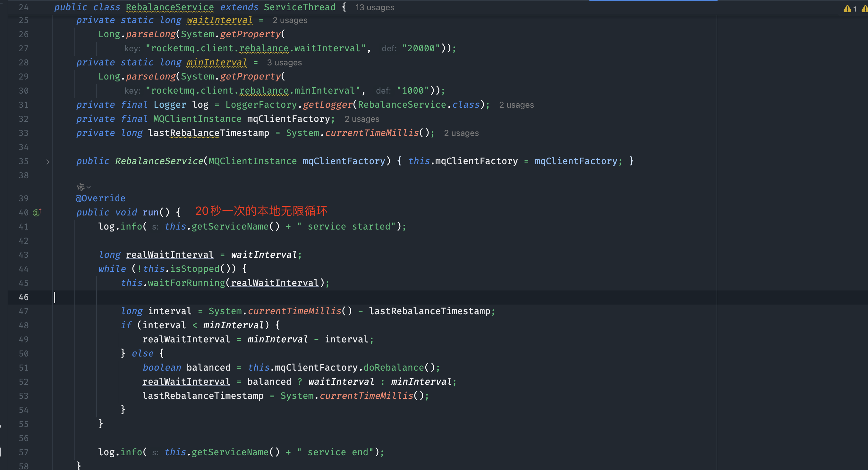Viewport: 868px width, 470px height.
Task: Click the waitInterval field declaration on line 25
Action: pos(220,20)
